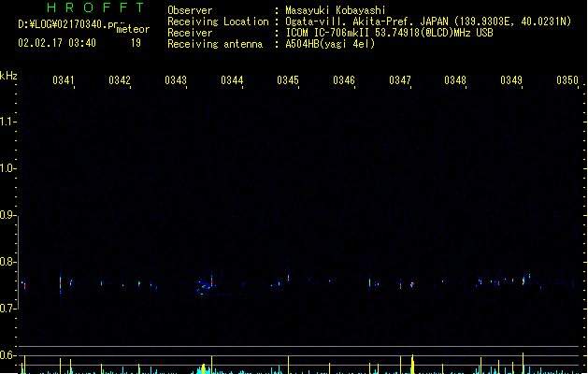This screenshot has height=374, width=588.
Task: Click the 0.6 kHz axis tick label
Action: (x=7, y=355)
